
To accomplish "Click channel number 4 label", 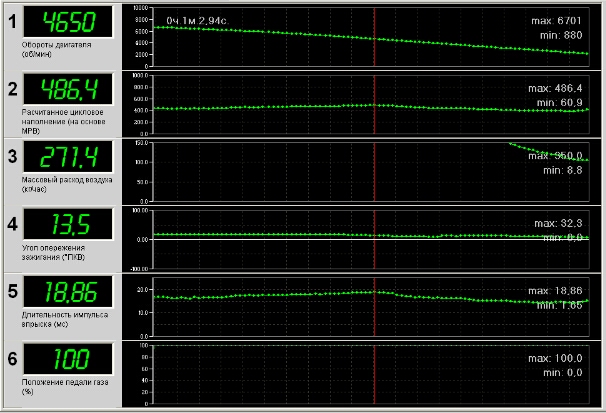I will 13,224.
